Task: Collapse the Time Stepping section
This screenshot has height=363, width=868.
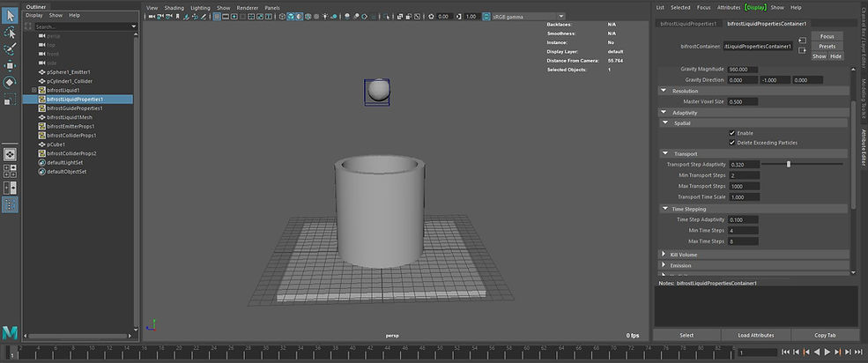Action: coord(664,209)
